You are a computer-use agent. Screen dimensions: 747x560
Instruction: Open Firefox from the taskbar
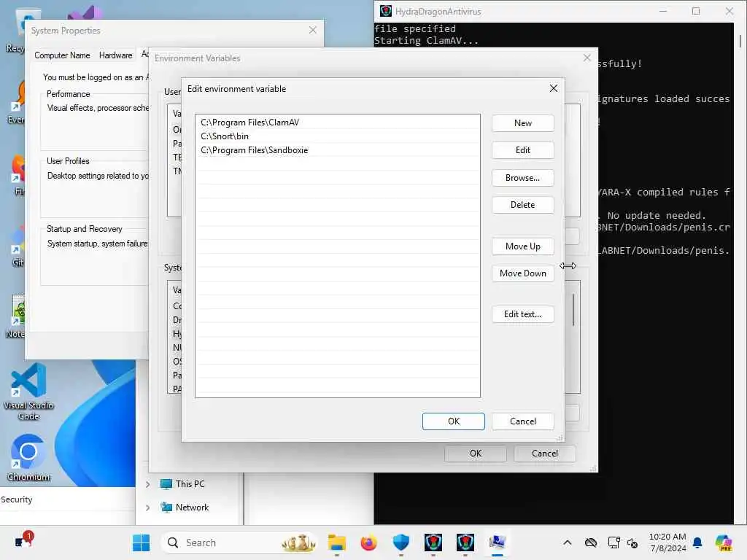point(368,542)
